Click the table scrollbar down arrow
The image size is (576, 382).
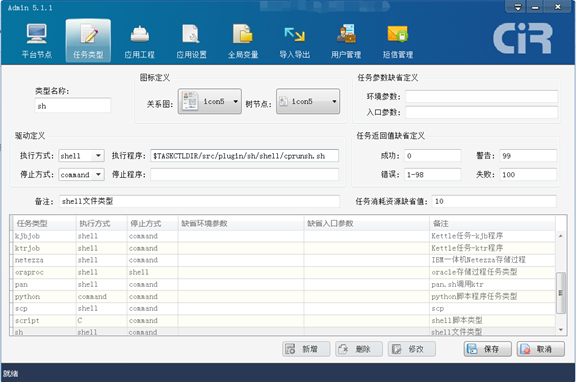point(561,330)
